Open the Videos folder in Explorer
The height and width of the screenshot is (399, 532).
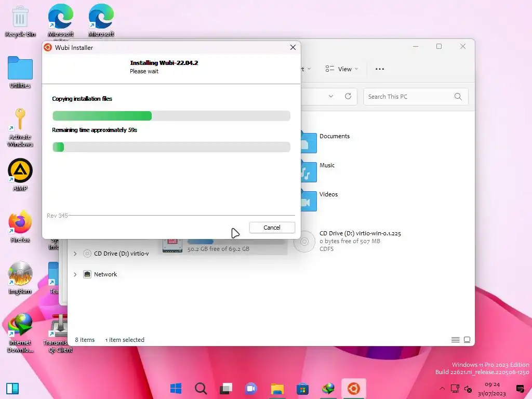pos(320,200)
